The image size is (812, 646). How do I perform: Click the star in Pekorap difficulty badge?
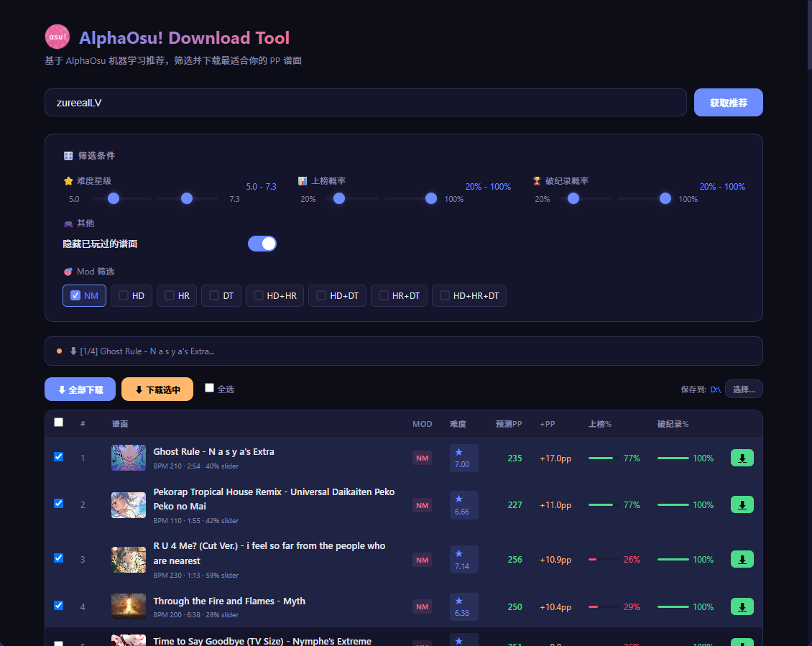459,499
